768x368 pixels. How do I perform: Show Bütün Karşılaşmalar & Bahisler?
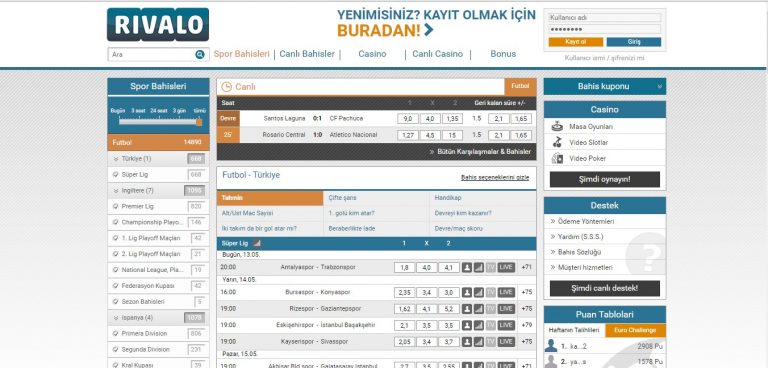tap(480, 152)
